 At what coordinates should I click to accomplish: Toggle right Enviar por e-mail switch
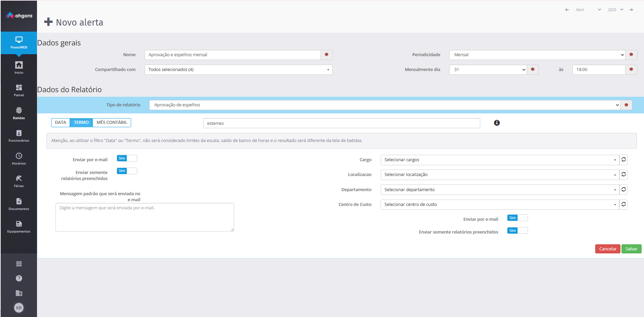[518, 218]
